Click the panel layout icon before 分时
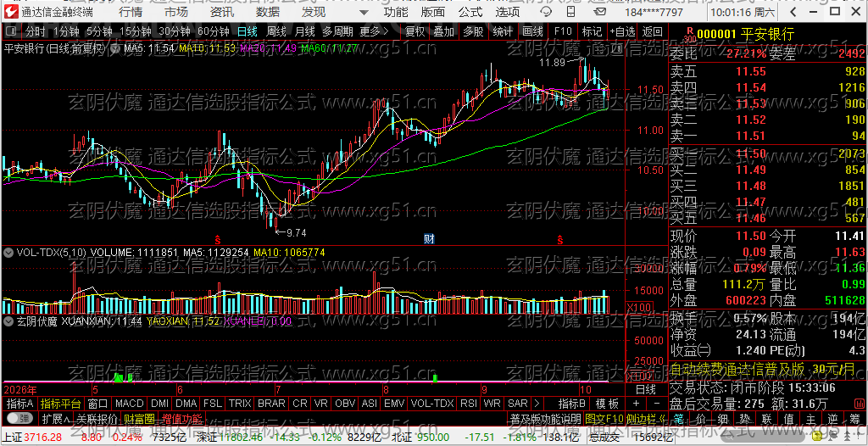Image resolution: width=868 pixels, height=446 pixels. [x=12, y=31]
